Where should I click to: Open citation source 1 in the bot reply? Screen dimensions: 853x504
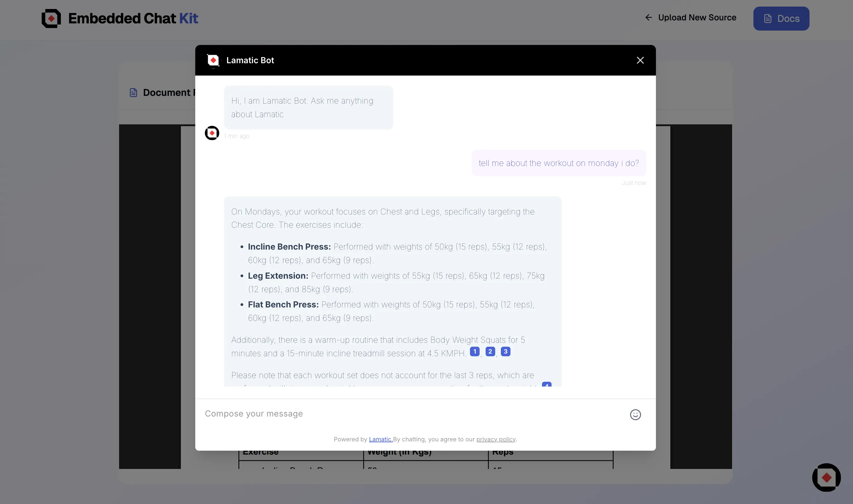coord(475,351)
